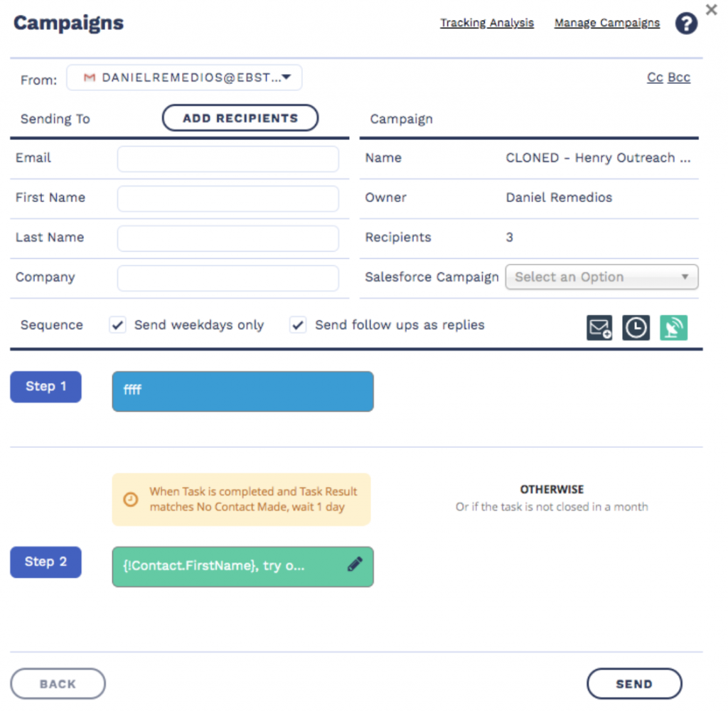Viewport: 728px width, 711px height.
Task: Toggle Send follow ups as replies checkbox
Action: 299,326
